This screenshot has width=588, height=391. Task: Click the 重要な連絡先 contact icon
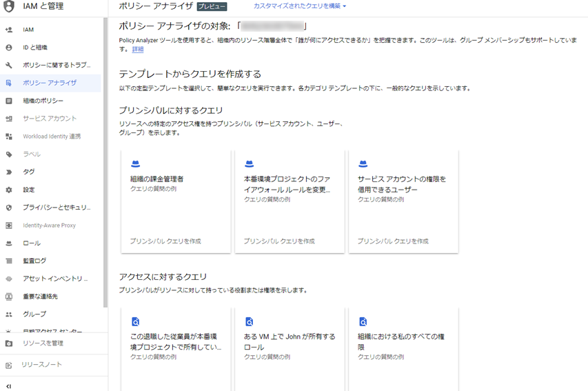click(x=9, y=297)
